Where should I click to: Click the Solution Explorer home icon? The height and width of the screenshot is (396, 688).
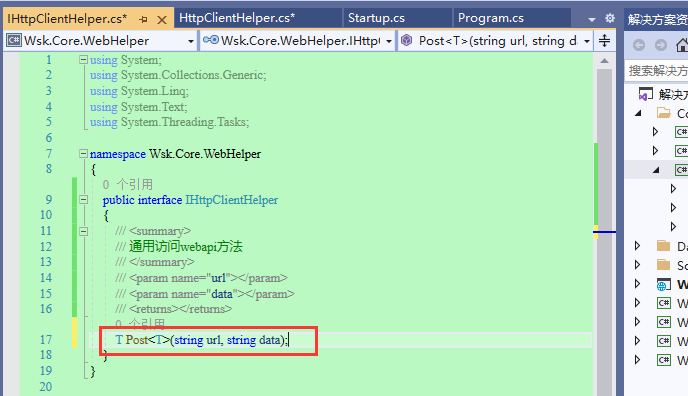point(682,45)
